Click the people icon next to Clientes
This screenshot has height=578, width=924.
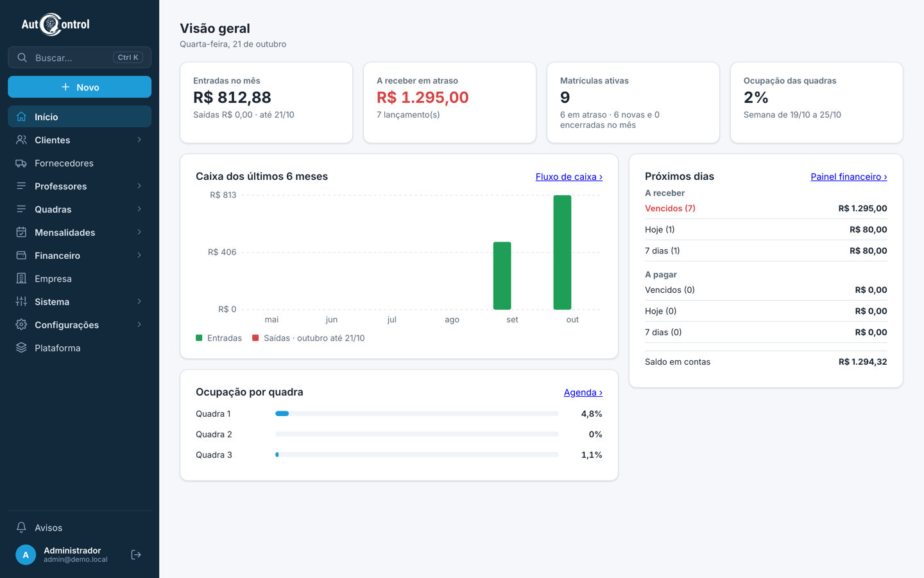pyautogui.click(x=21, y=140)
